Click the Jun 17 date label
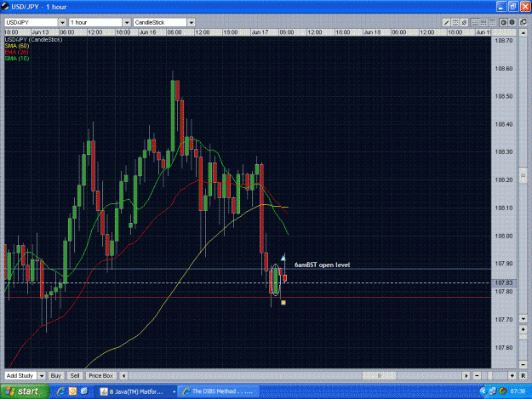Screen dimensions: 532x399 [x=260, y=32]
